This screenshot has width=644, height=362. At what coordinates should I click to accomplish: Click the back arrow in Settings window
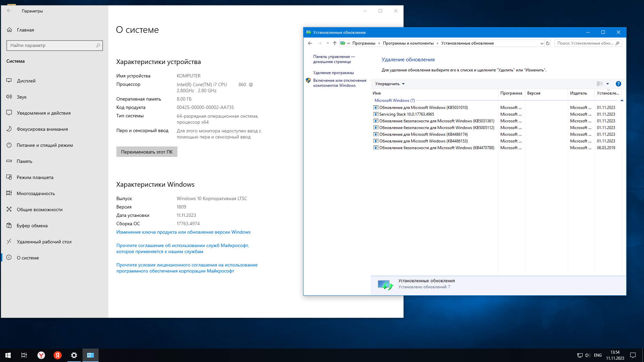pyautogui.click(x=9, y=11)
